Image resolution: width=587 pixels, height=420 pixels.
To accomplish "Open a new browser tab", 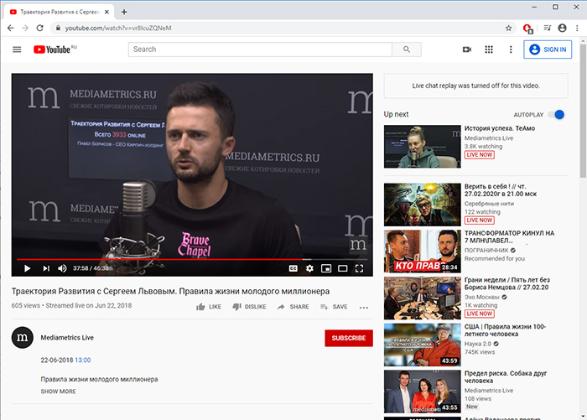I will pyautogui.click(x=124, y=12).
